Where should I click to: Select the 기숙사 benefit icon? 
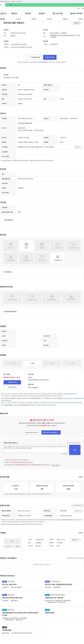click(26, 246)
